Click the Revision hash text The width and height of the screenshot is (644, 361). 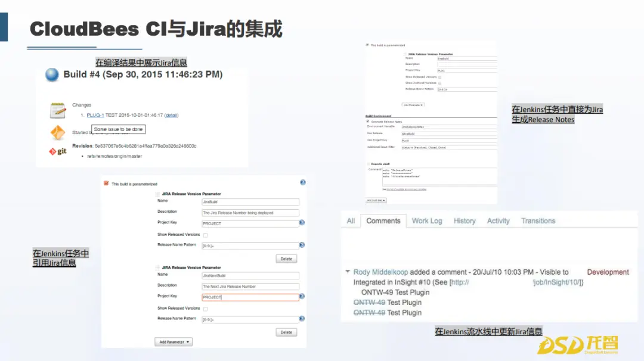146,146
